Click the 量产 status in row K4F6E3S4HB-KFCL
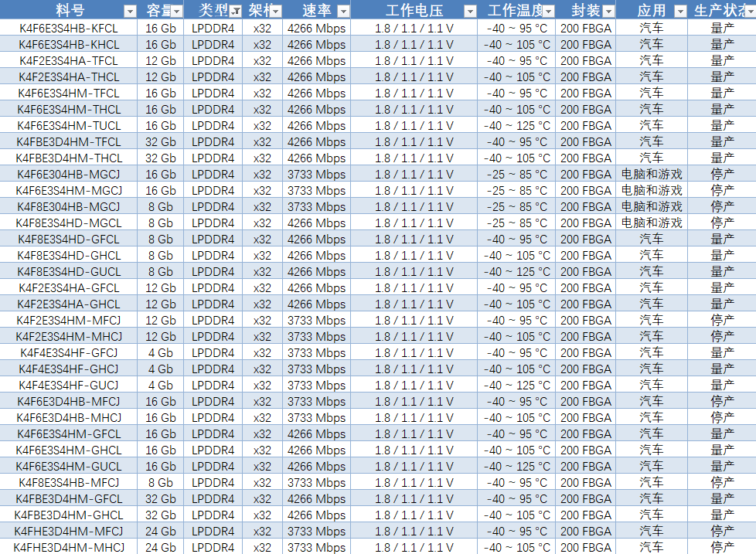756x554 pixels. 722,29
